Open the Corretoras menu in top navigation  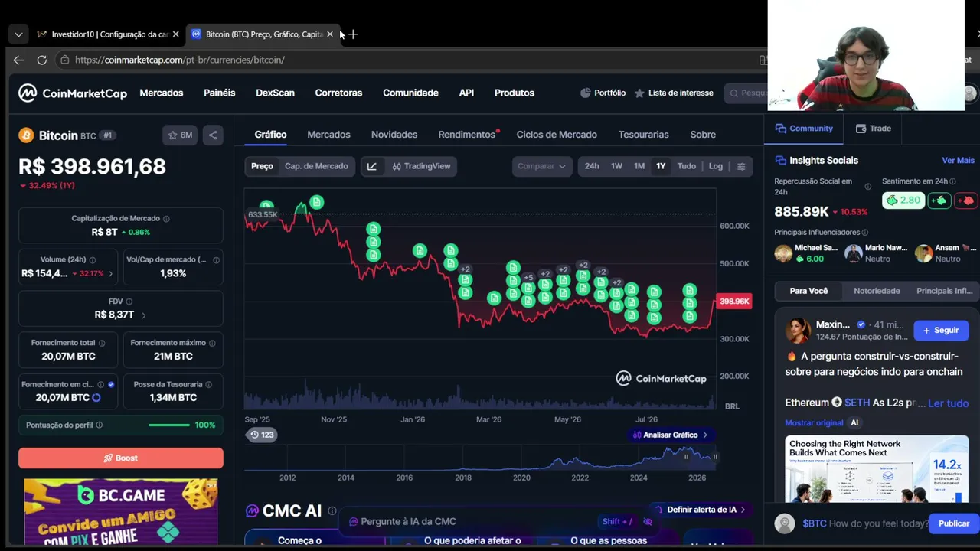[x=338, y=93]
